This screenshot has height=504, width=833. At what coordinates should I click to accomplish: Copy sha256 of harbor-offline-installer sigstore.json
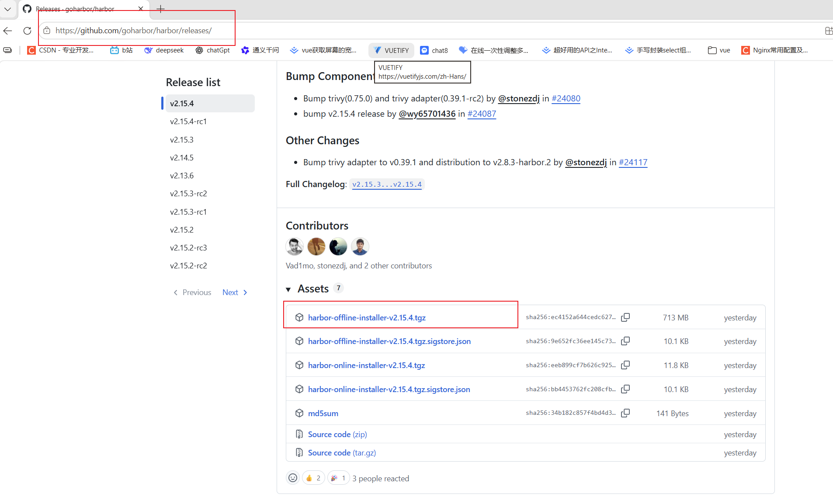point(625,341)
